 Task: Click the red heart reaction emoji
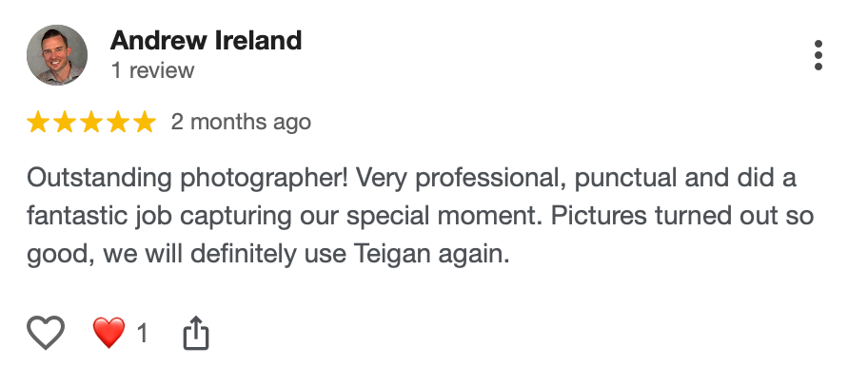(108, 333)
